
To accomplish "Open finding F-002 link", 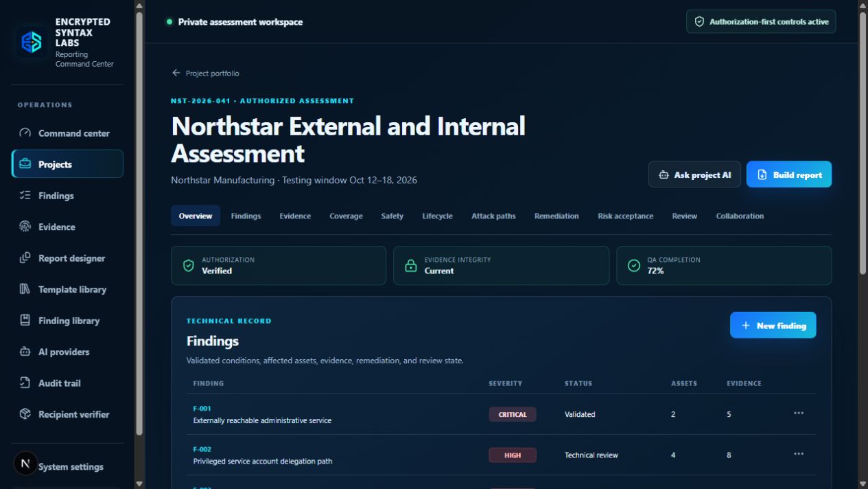I will [x=202, y=449].
